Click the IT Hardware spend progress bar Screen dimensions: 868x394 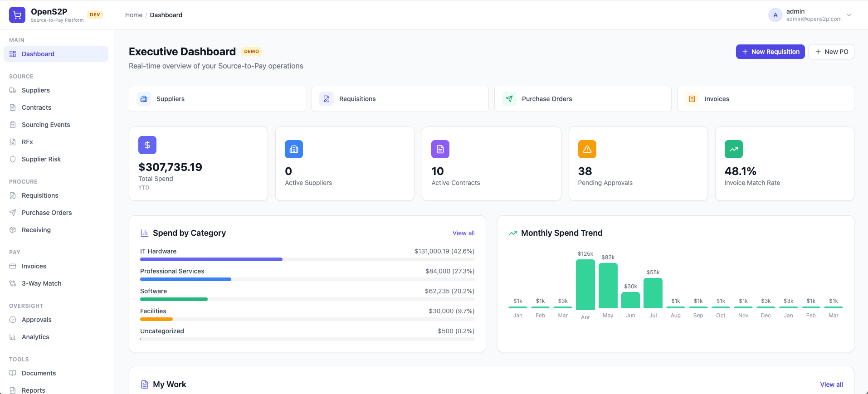pyautogui.click(x=307, y=259)
